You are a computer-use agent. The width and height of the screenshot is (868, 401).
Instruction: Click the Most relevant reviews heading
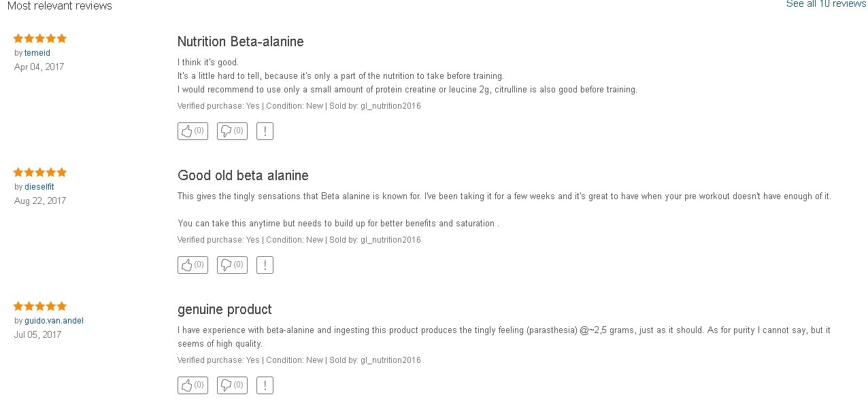[60, 6]
